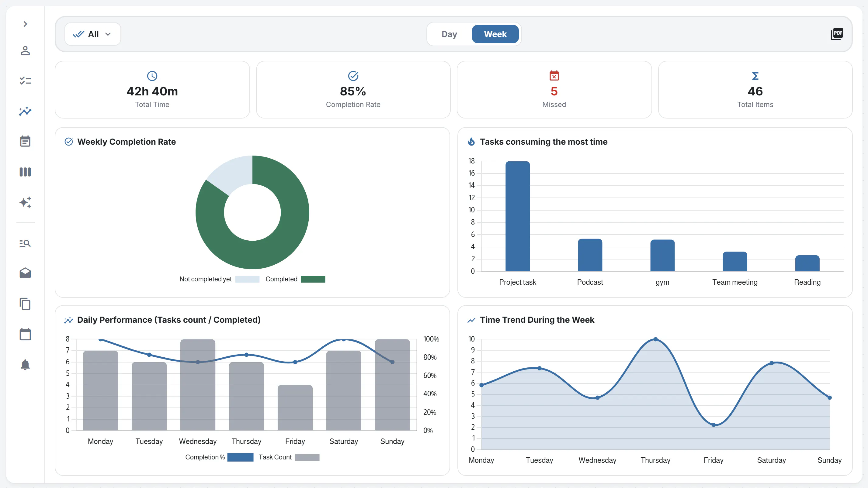Click the gym bar in time chart

662,256
